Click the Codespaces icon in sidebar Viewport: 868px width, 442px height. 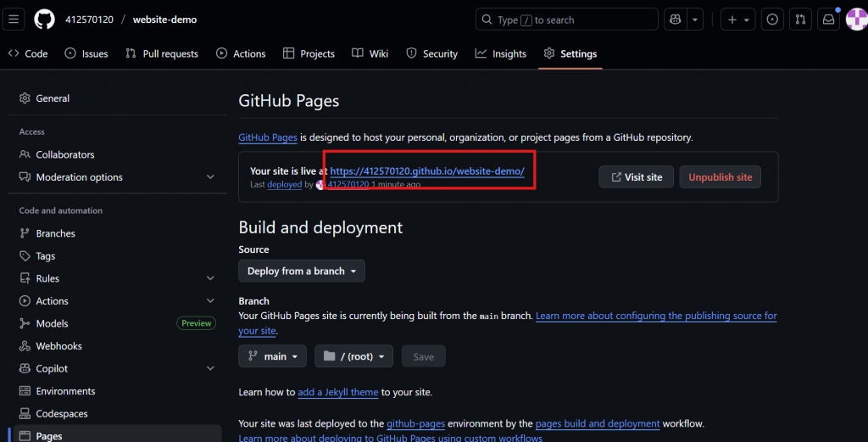25,413
